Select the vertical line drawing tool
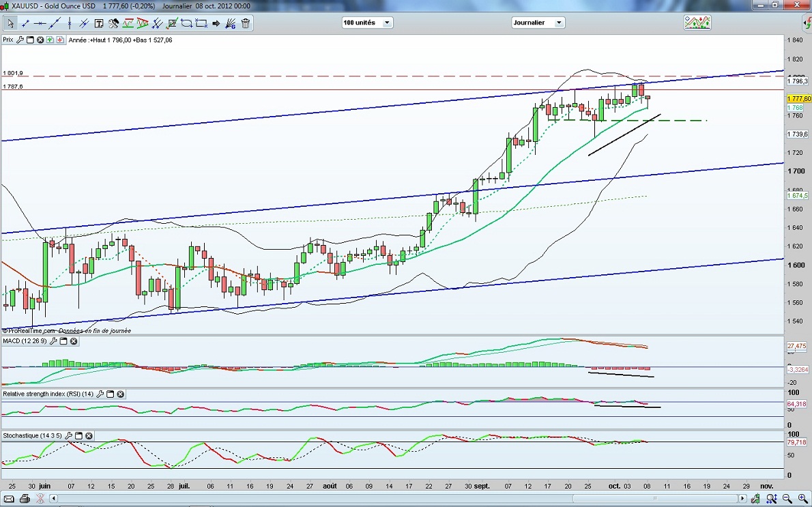812x507 pixels. pyautogui.click(x=69, y=23)
